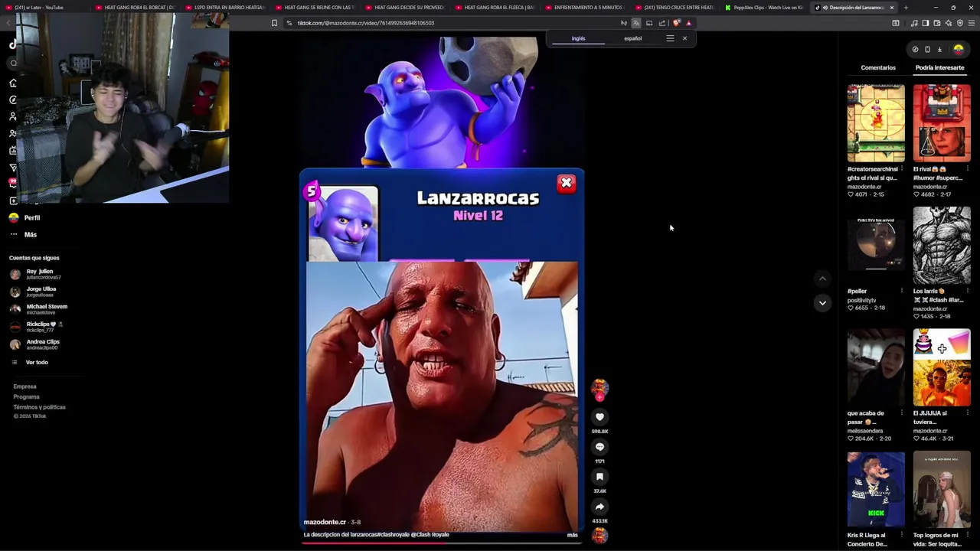This screenshot has height=551, width=980.
Task: Open mazodonte.cr creator avatar beside video
Action: (x=599, y=388)
